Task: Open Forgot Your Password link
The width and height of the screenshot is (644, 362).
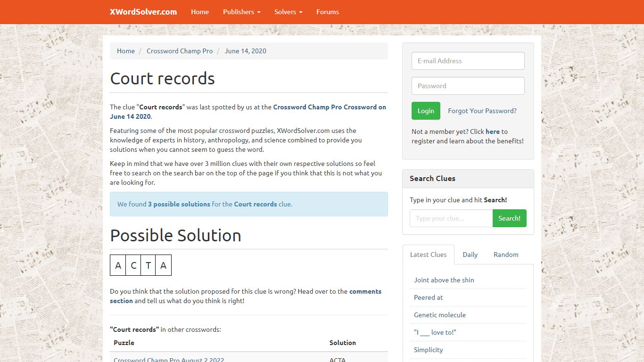Action: [x=482, y=111]
